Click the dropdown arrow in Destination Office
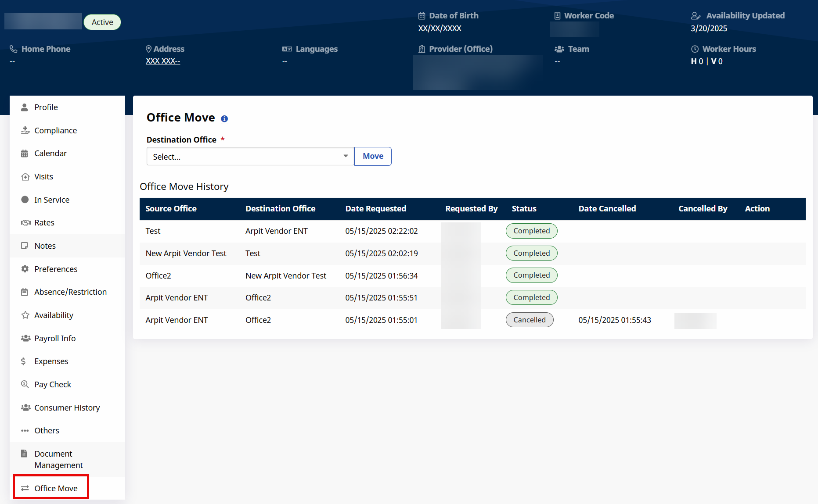This screenshot has width=818, height=504. (346, 156)
